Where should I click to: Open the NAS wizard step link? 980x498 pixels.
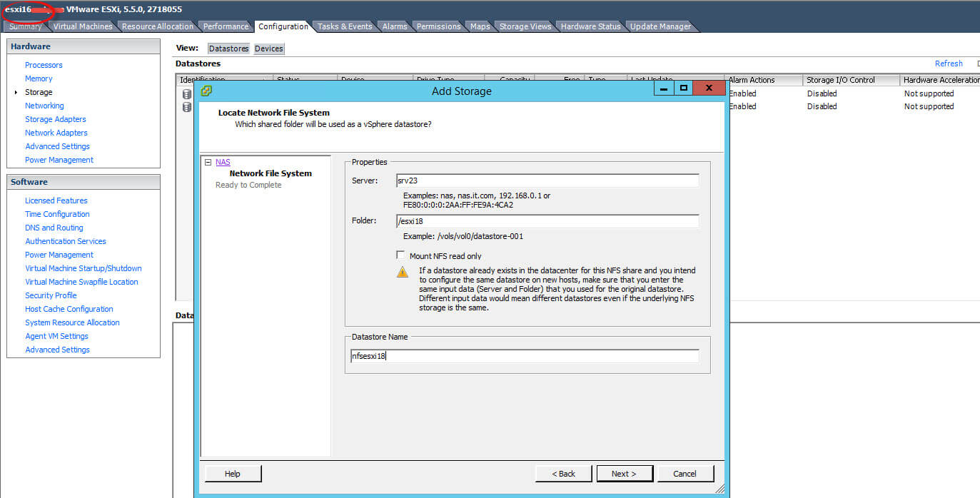click(223, 163)
